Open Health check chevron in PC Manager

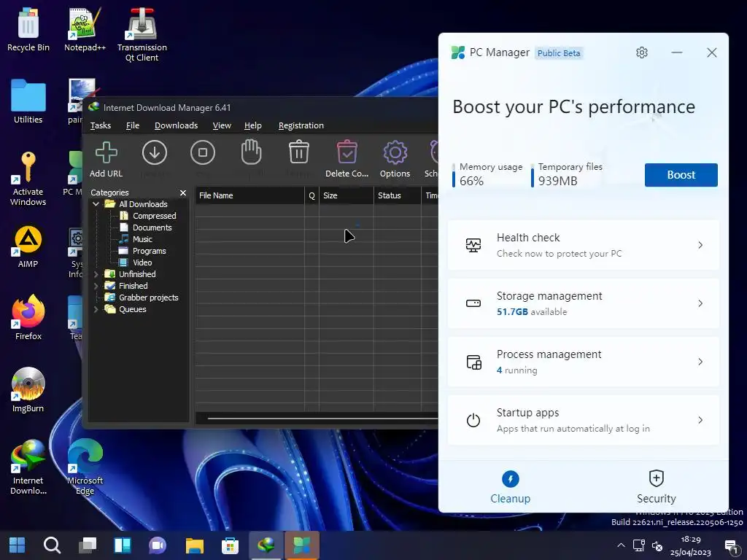[x=700, y=245]
